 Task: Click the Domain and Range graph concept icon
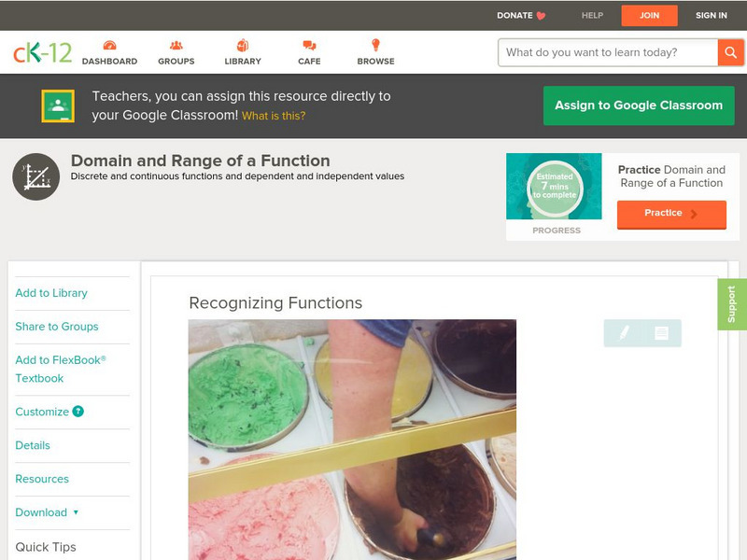pos(36,176)
